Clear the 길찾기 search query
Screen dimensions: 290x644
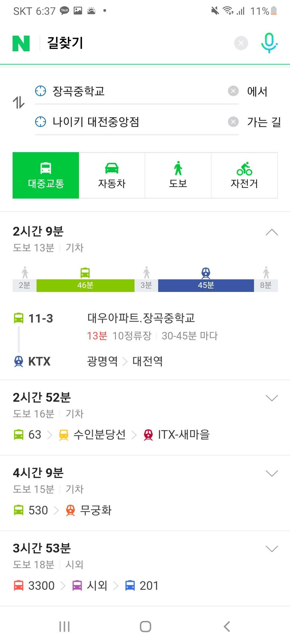pyautogui.click(x=241, y=43)
